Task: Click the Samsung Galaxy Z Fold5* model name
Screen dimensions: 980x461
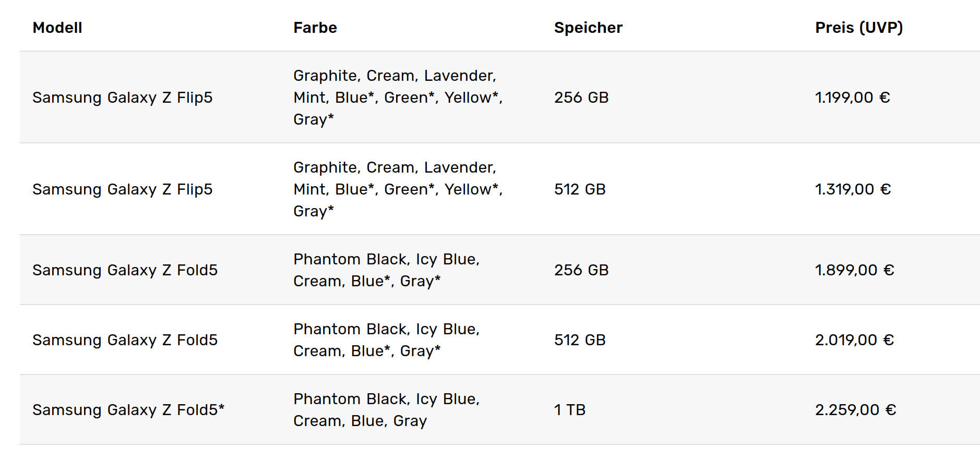Action: pos(128,410)
